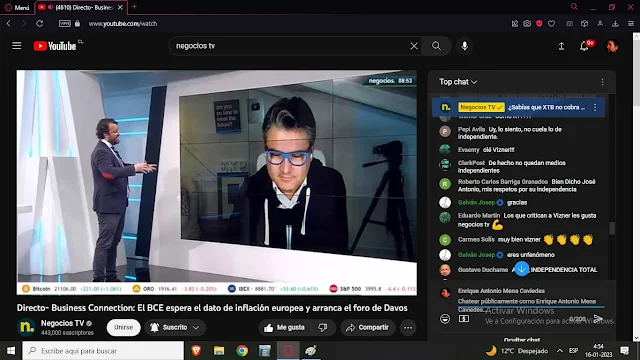This screenshot has width=640, height=360.
Task: Click ClarkPost's chat message
Action: [x=518, y=167]
